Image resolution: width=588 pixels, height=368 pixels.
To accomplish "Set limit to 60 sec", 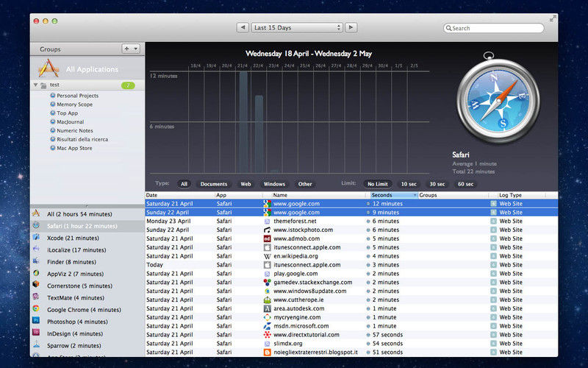I will pos(465,184).
